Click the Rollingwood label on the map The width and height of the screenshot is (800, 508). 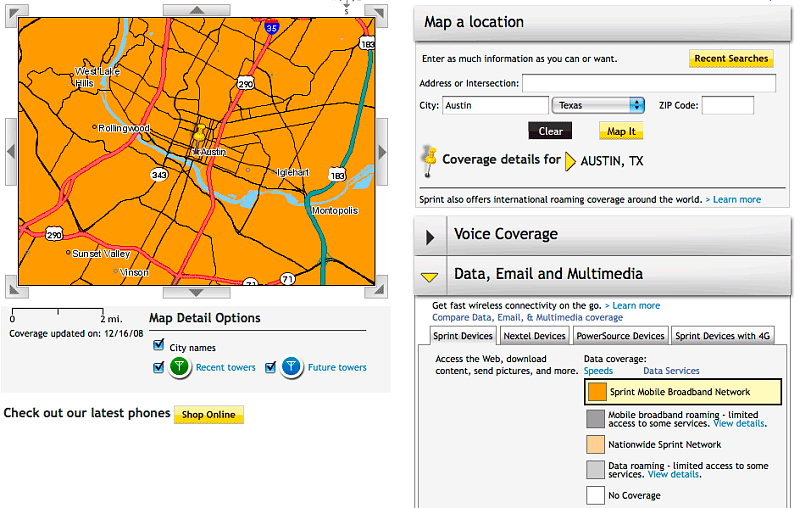(x=124, y=128)
